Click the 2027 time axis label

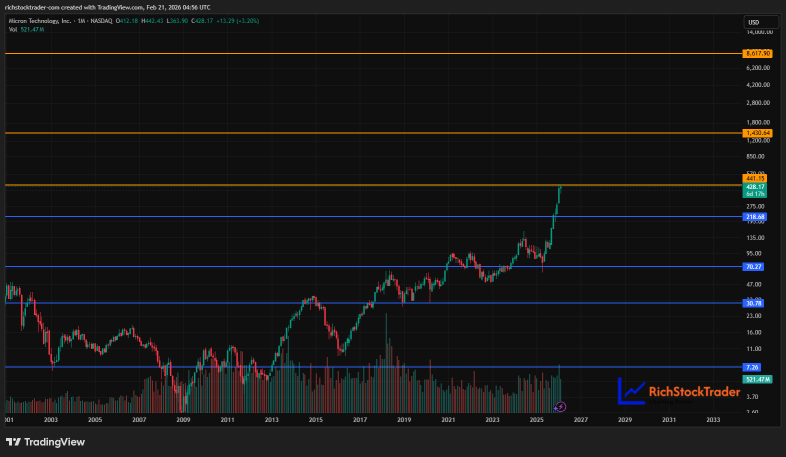tap(580, 420)
